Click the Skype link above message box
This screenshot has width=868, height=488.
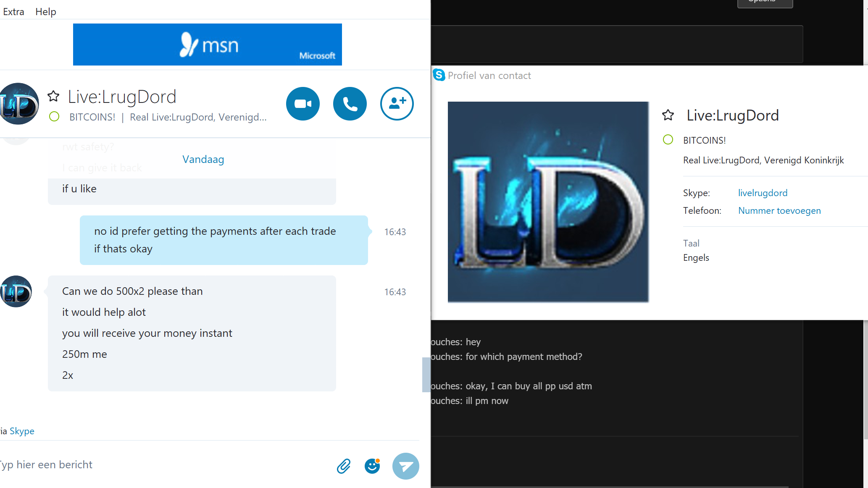pos(22,431)
